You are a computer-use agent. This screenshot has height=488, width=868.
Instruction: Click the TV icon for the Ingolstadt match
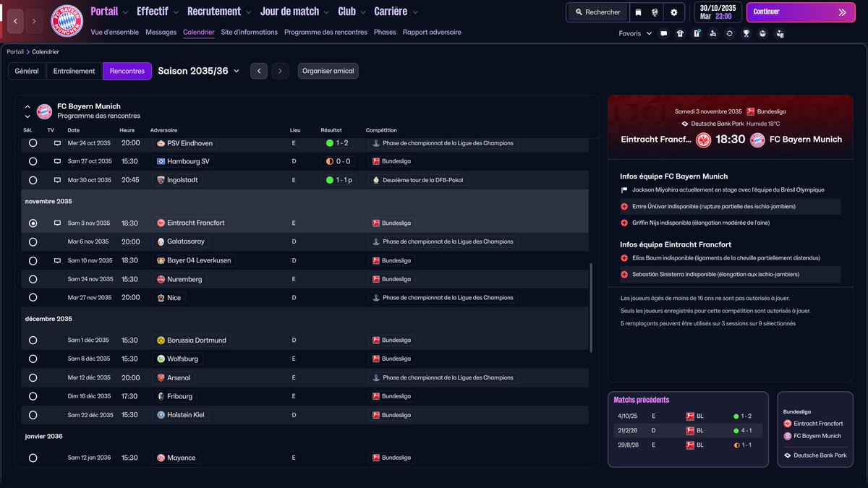click(57, 180)
